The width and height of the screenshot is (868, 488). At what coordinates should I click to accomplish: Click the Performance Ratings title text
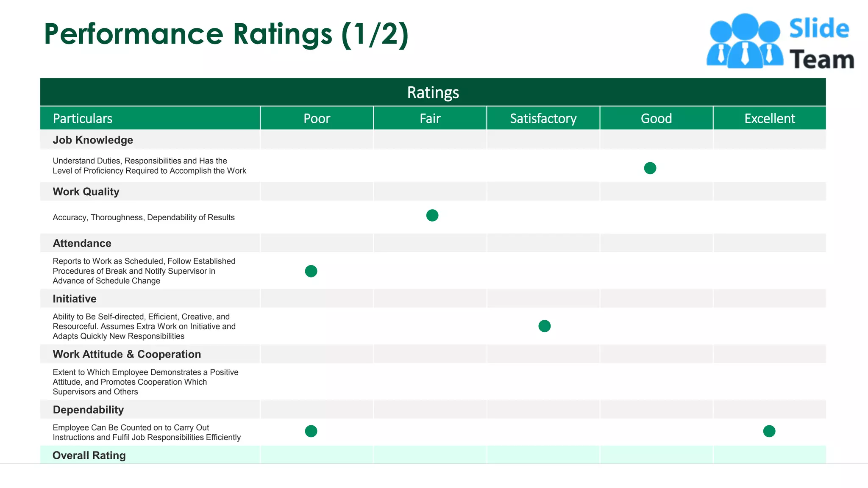coord(226,35)
